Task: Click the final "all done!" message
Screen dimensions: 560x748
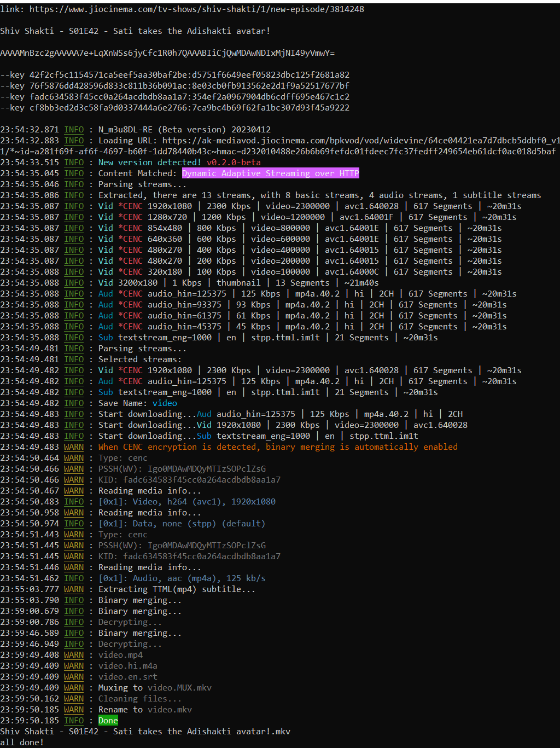Action: pos(22,743)
